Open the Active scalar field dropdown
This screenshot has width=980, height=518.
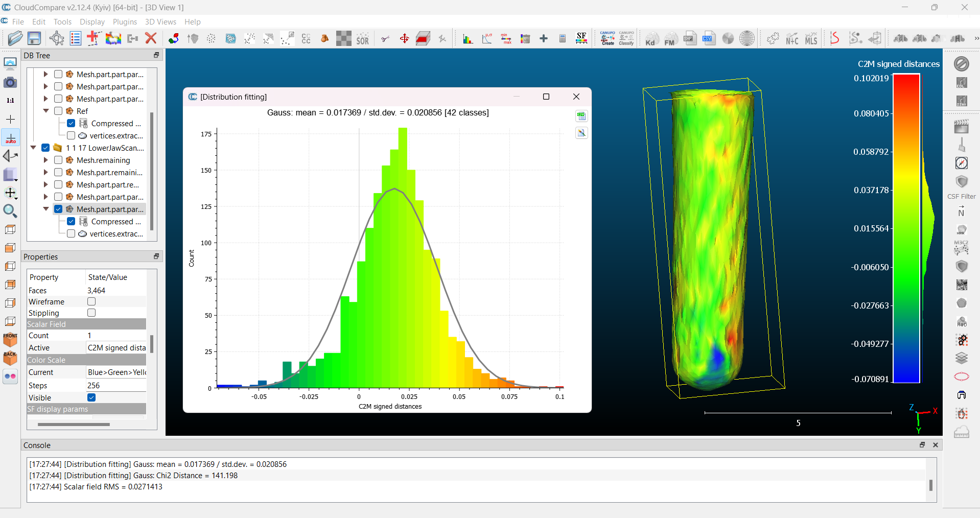[116, 348]
